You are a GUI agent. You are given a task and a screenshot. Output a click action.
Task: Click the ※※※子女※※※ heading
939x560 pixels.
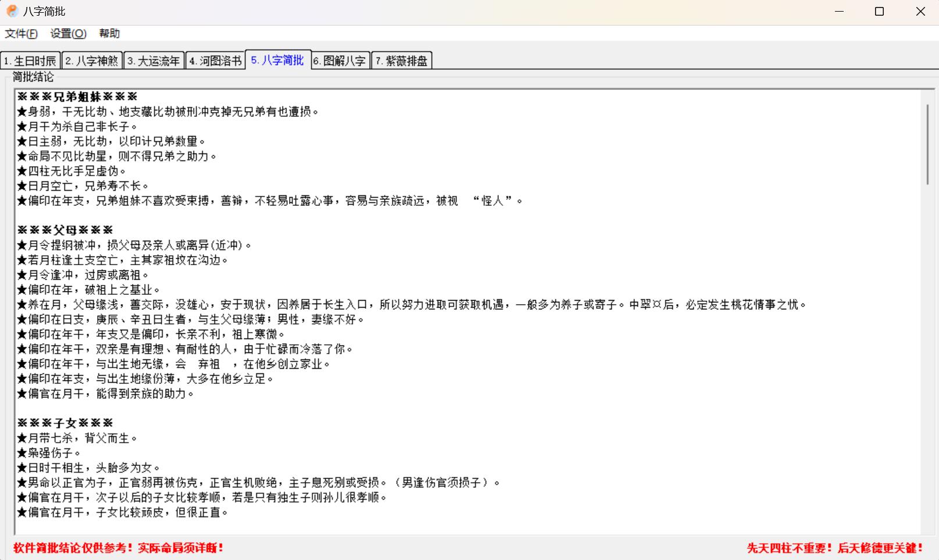[x=65, y=423]
